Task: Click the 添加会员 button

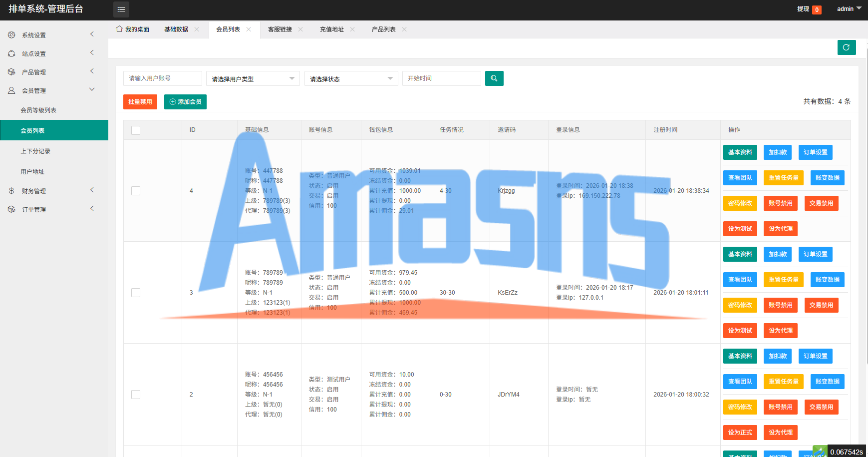Action: coord(185,102)
